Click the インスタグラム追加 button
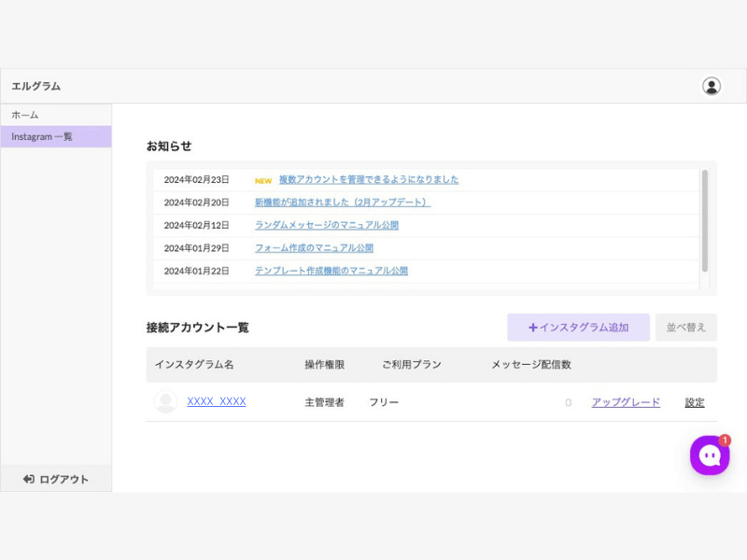 pyautogui.click(x=578, y=328)
